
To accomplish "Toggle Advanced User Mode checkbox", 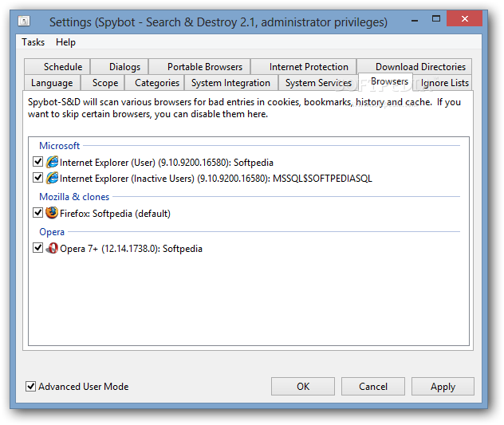I will point(30,386).
